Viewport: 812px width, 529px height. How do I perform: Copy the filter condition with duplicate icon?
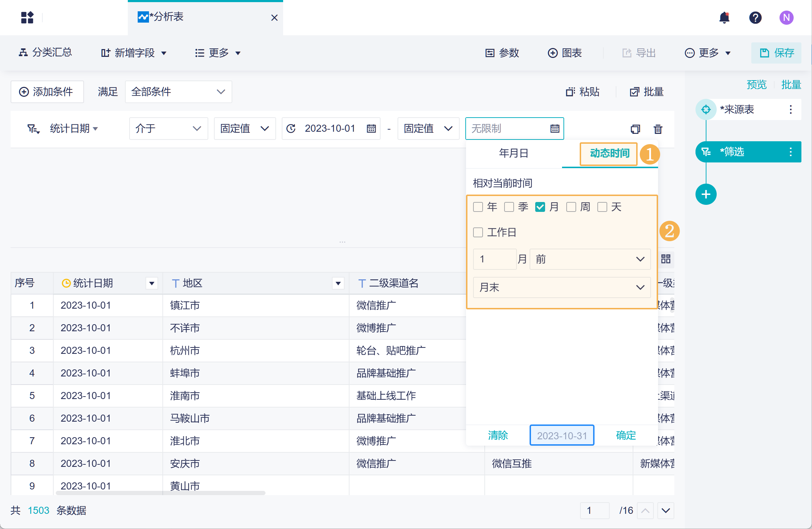(x=635, y=129)
